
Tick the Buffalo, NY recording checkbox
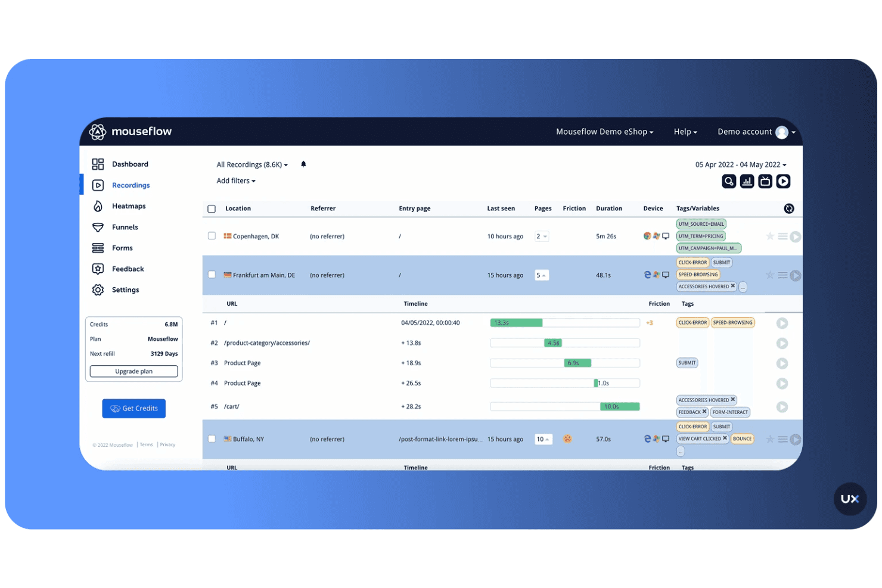212,438
